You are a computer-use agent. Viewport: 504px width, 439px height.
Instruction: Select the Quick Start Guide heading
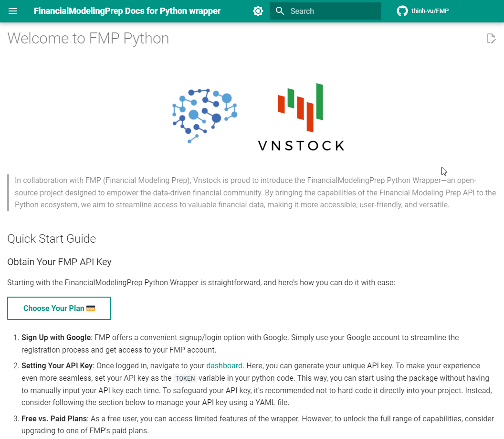(x=52, y=238)
